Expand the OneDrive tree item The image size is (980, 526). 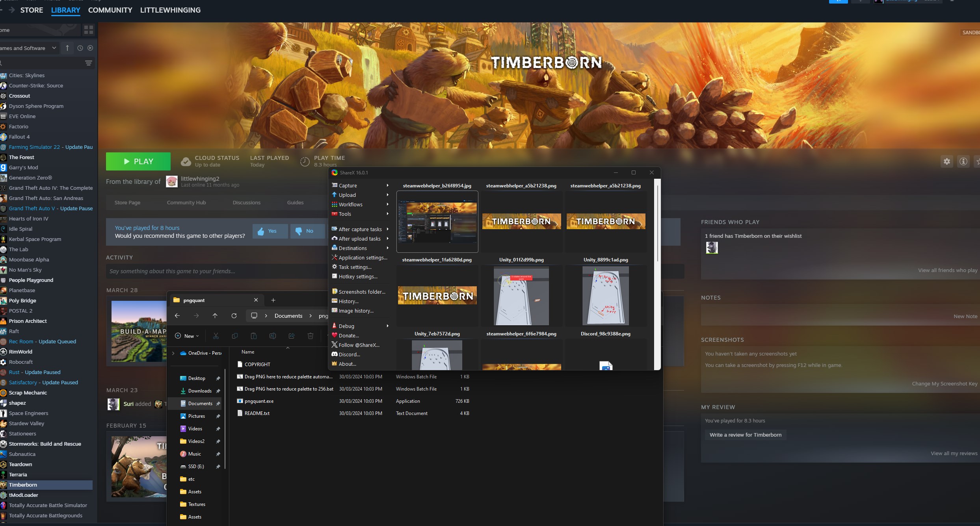(x=173, y=353)
